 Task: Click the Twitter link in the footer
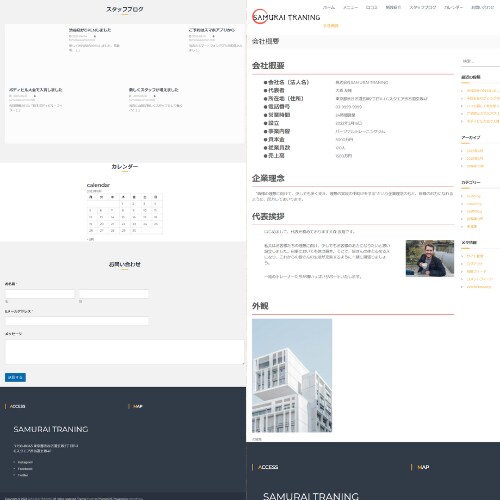(23, 475)
